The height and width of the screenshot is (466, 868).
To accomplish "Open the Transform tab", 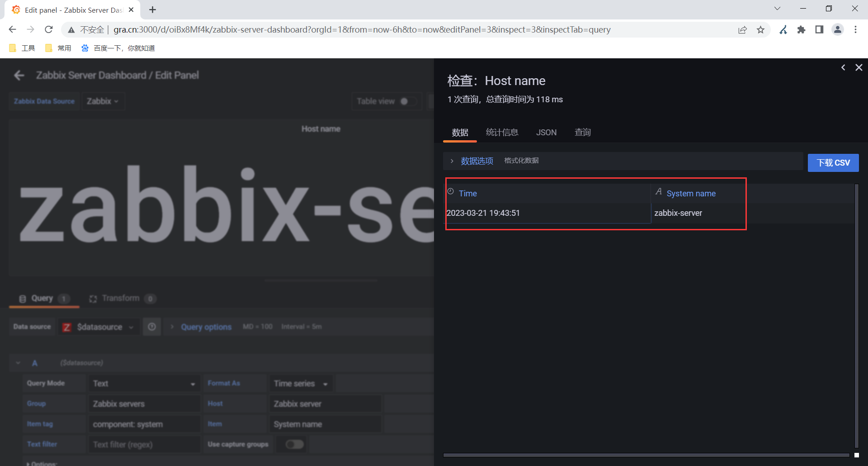I will (122, 299).
